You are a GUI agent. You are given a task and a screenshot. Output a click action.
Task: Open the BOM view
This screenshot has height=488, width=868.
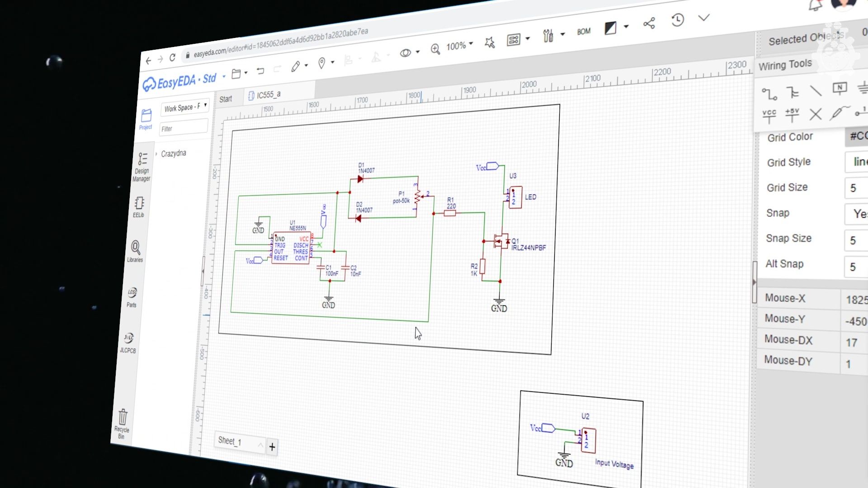(x=584, y=31)
